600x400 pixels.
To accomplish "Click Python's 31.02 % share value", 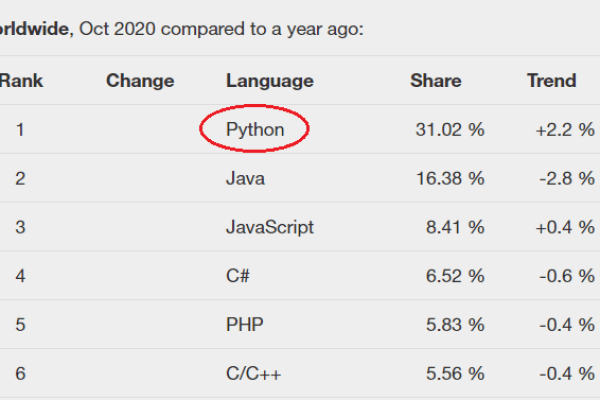I will 450,130.
